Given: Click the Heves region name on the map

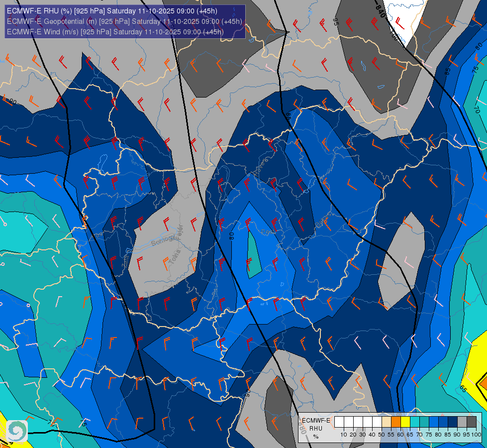Looking at the screenshot, I should (x=261, y=166).
